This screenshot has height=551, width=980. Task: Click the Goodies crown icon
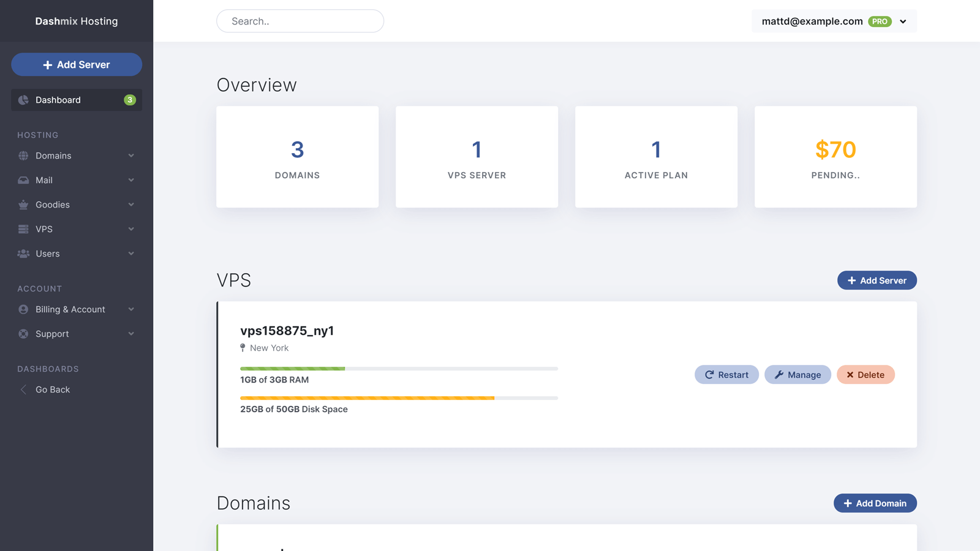(x=23, y=204)
